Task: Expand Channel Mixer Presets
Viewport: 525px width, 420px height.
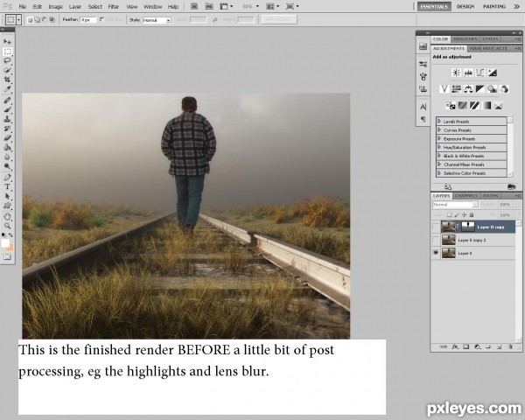Action: click(x=439, y=164)
